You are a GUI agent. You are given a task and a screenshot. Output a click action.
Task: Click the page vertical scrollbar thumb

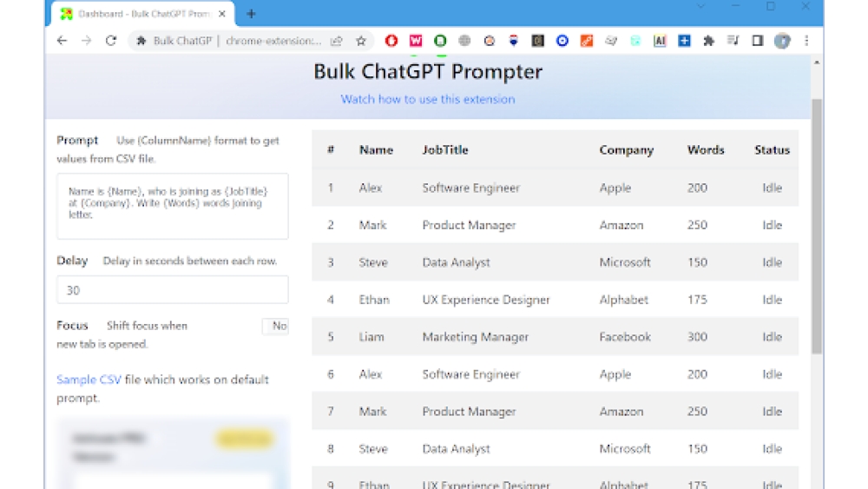817,226
